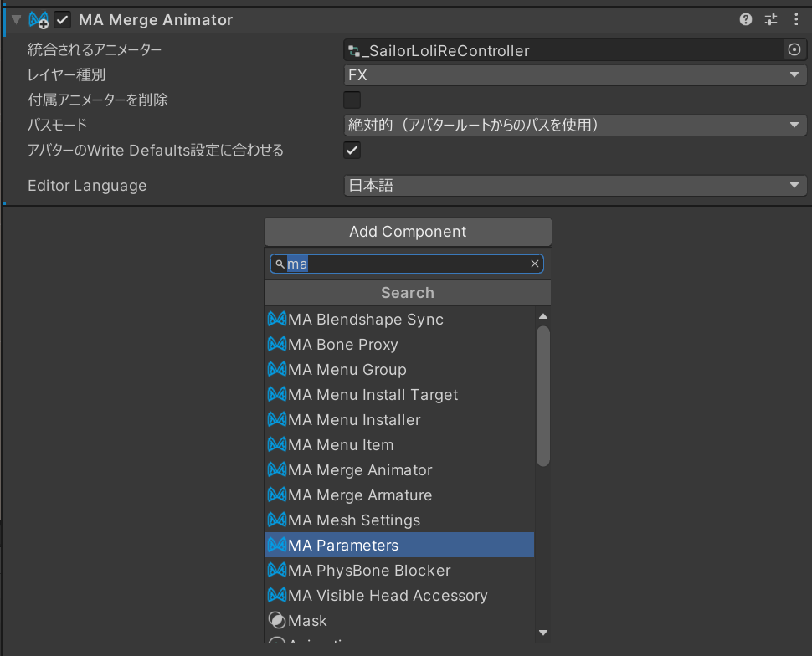Select MA Menu Item component
The width and height of the screenshot is (812, 656).
coord(399,445)
